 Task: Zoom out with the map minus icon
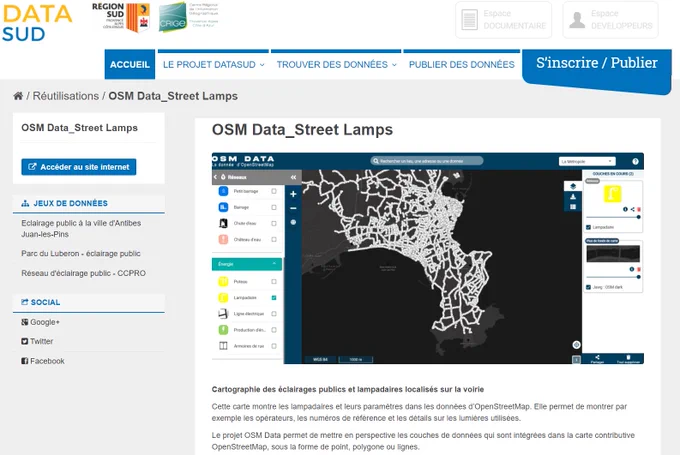pyautogui.click(x=293, y=208)
